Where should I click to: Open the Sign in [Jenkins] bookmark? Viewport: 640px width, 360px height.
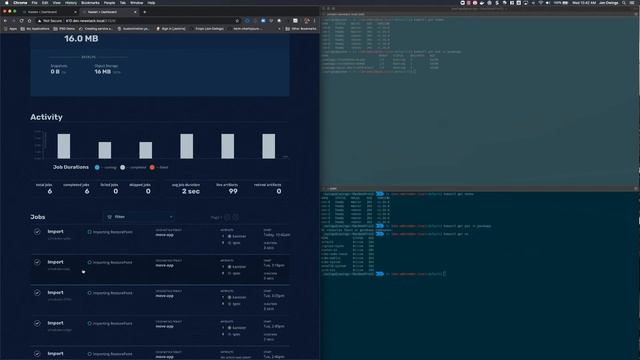(171, 29)
